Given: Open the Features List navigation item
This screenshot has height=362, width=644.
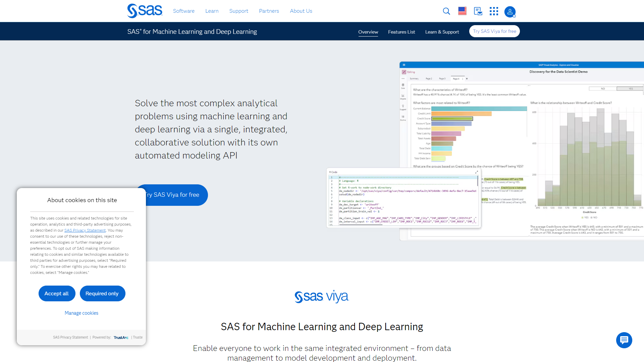Looking at the screenshot, I should click(x=401, y=32).
